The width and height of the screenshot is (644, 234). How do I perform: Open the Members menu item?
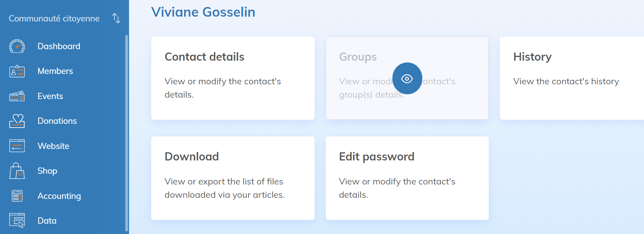(55, 71)
